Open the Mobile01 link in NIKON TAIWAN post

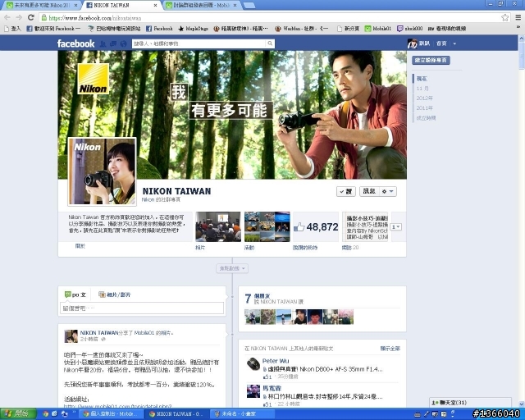coord(144,332)
